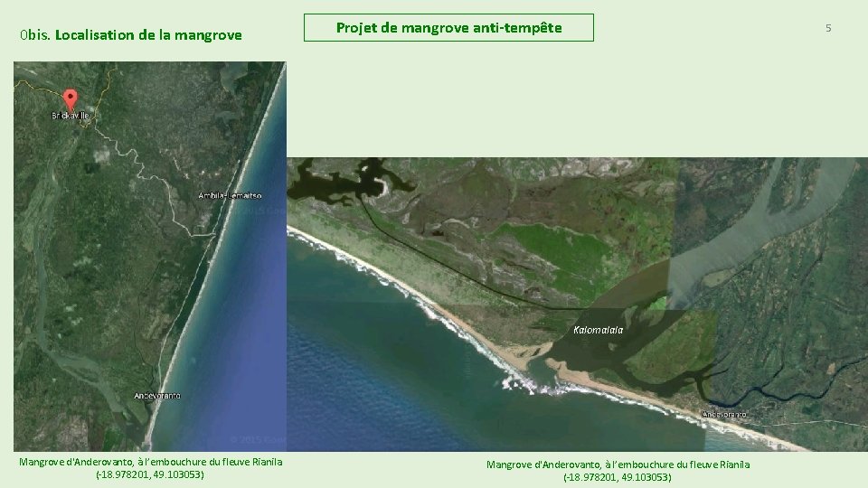This screenshot has height=488, width=868.
Task: Click the '0bis. Localisation de la mangrove' heading
Action: [130, 35]
